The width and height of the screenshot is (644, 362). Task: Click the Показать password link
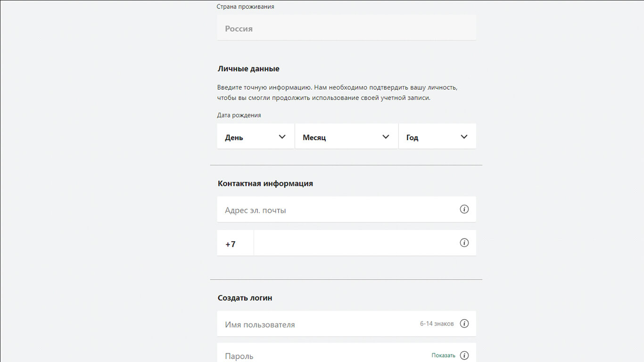click(x=444, y=355)
